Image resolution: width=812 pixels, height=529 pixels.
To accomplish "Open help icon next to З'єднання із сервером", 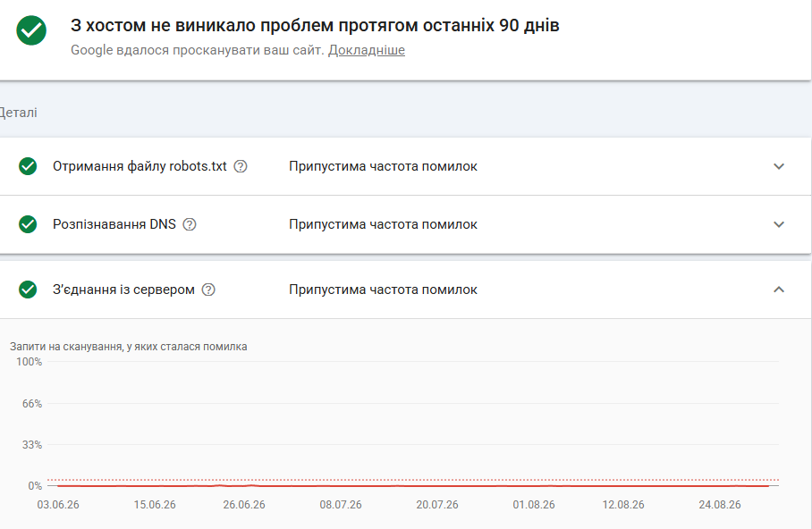I will [208, 290].
